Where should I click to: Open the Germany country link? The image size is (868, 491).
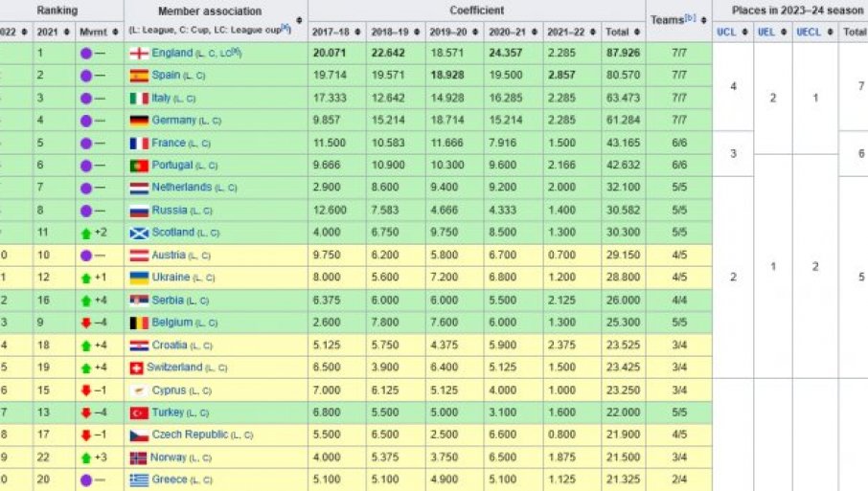173,121
